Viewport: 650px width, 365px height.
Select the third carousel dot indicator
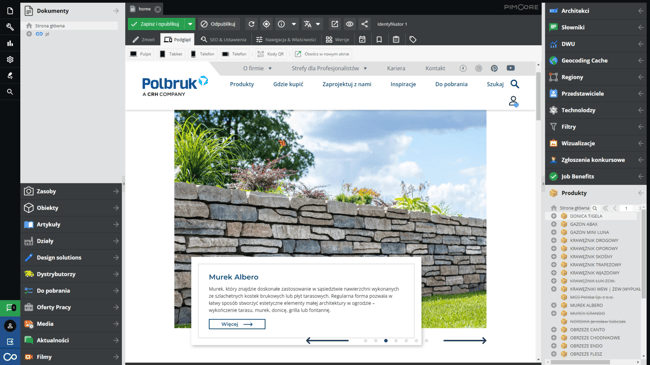click(x=386, y=341)
